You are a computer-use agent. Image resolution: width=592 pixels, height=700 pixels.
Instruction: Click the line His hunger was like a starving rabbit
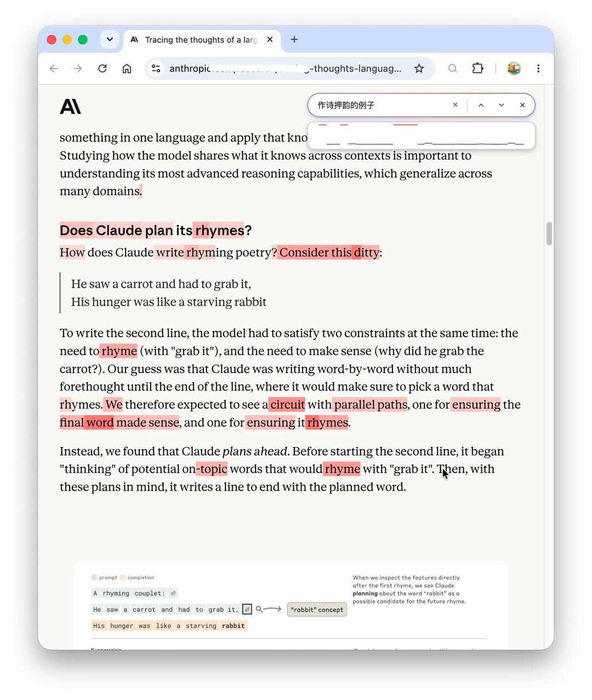[169, 302]
